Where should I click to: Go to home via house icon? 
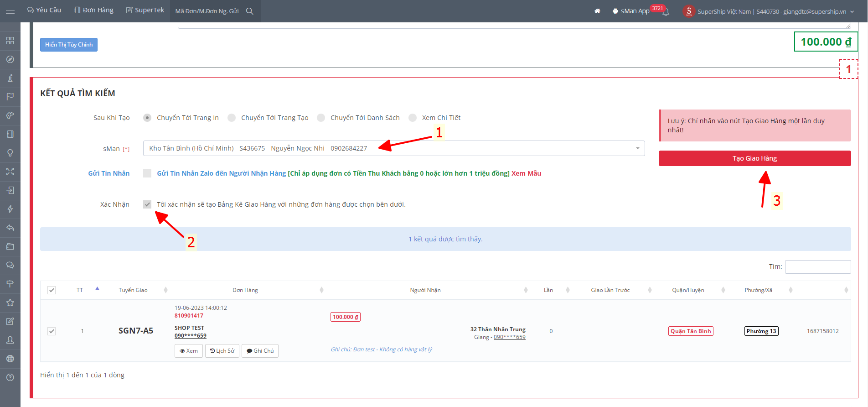pyautogui.click(x=597, y=11)
